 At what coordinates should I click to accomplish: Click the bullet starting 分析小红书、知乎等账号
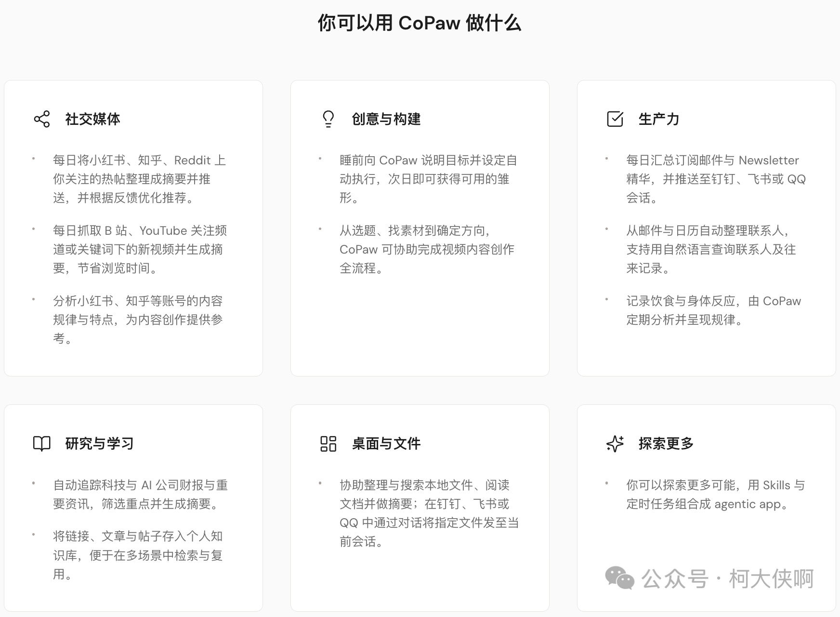pyautogui.click(x=138, y=320)
